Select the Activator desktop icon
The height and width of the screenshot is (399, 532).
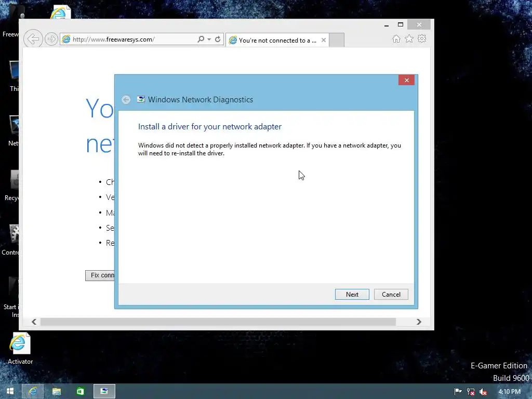point(20,349)
